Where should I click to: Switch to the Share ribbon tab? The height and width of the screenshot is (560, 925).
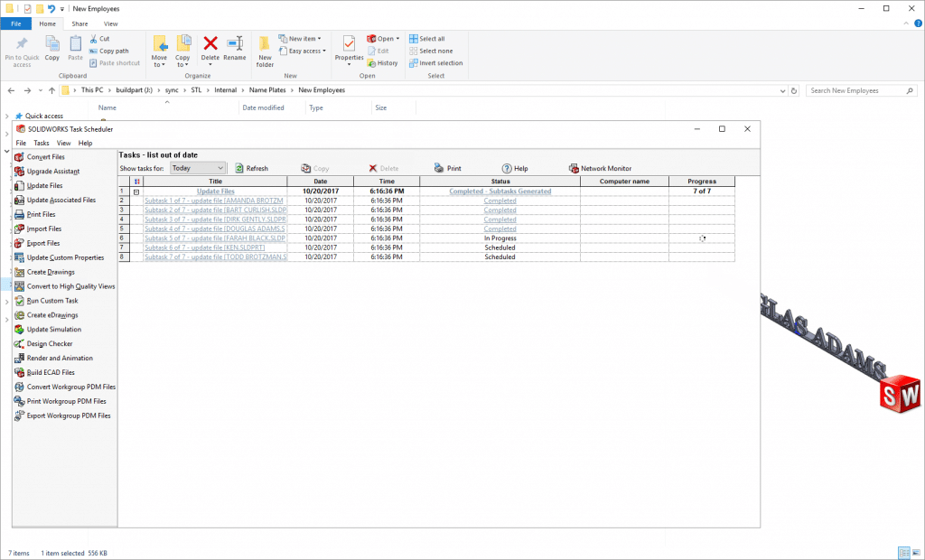[x=79, y=24]
